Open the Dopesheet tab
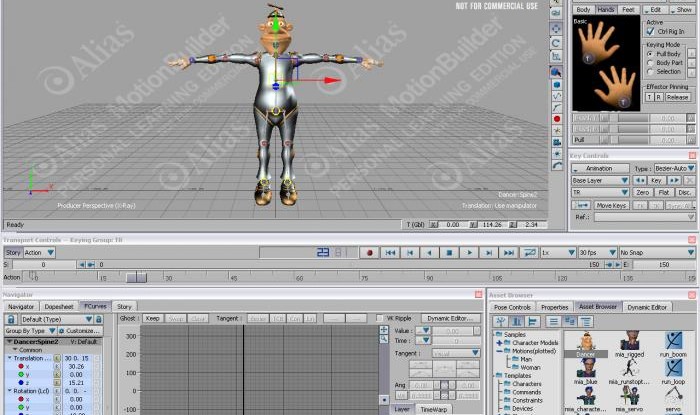The width and height of the screenshot is (700, 415). [58, 307]
